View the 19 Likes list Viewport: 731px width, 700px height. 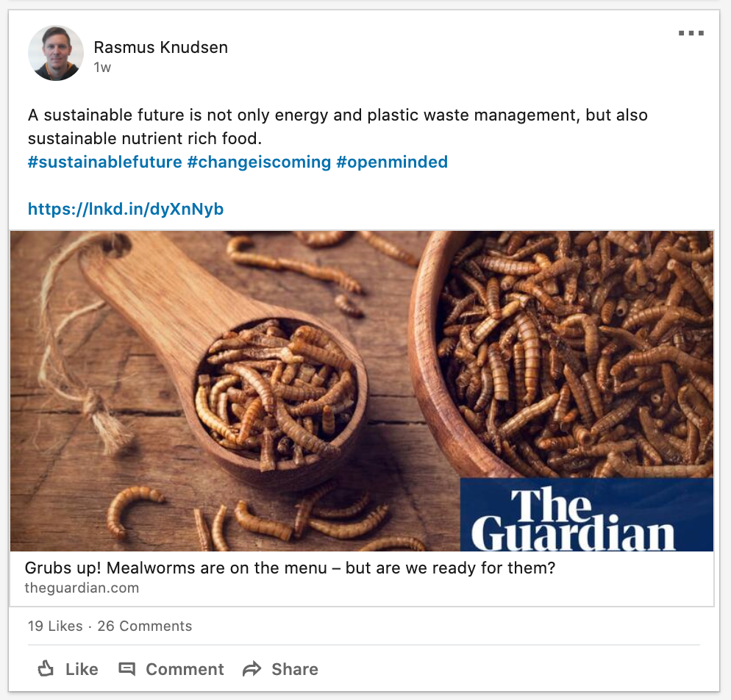(55, 626)
